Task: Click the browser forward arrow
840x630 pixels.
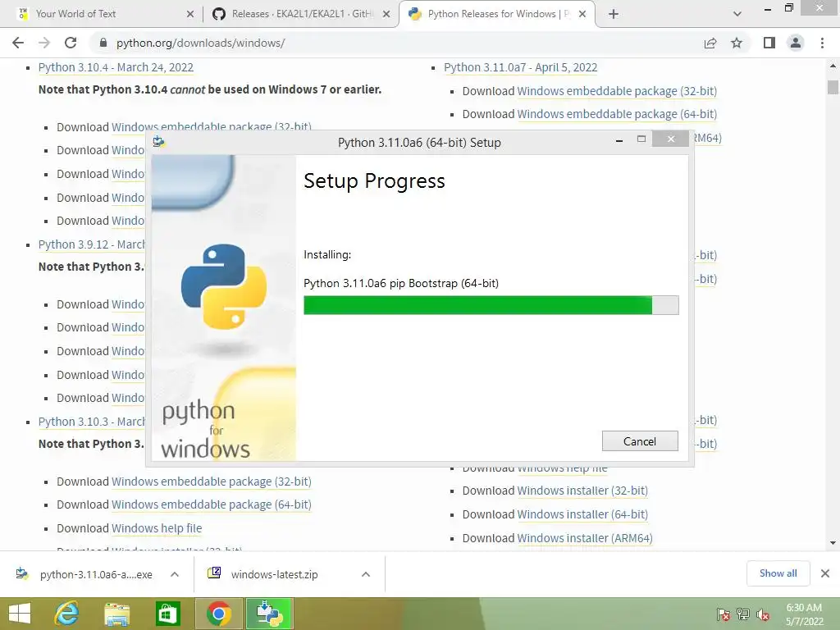Action: [44, 43]
